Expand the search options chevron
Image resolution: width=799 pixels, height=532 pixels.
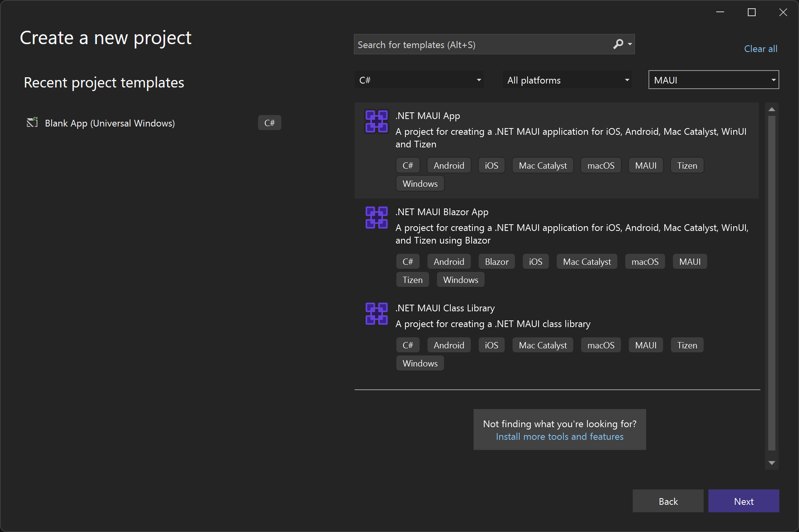tap(629, 44)
